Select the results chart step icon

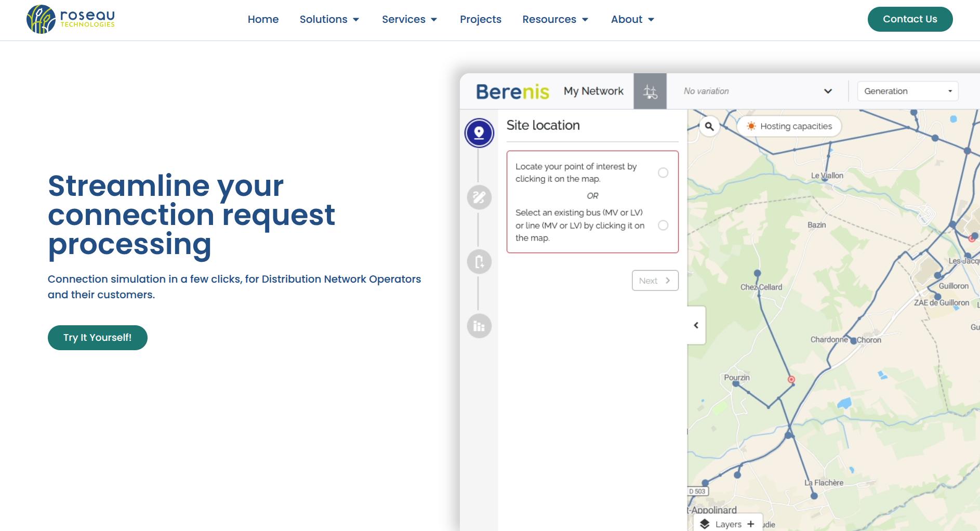click(479, 326)
